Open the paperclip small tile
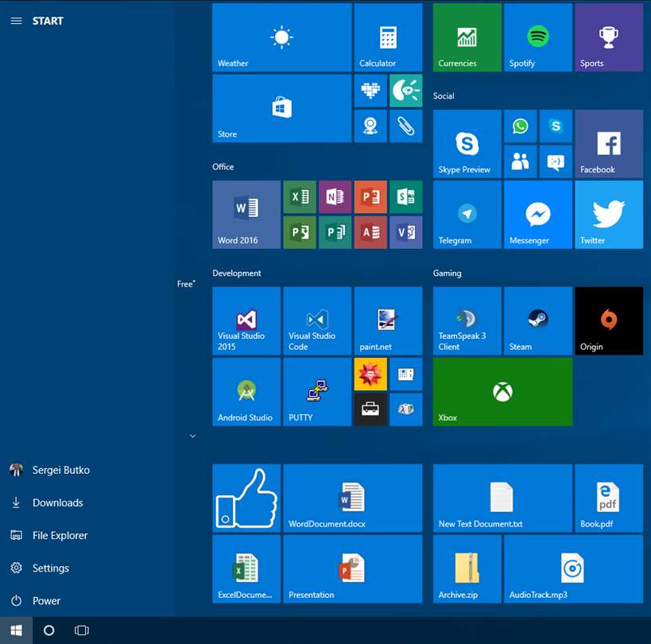 tap(406, 126)
